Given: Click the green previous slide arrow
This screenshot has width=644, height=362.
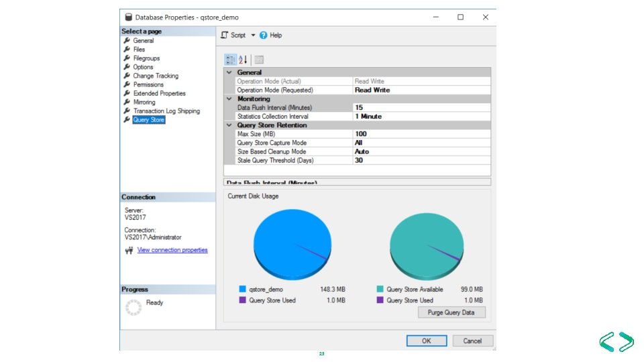Looking at the screenshot, I should [x=606, y=341].
